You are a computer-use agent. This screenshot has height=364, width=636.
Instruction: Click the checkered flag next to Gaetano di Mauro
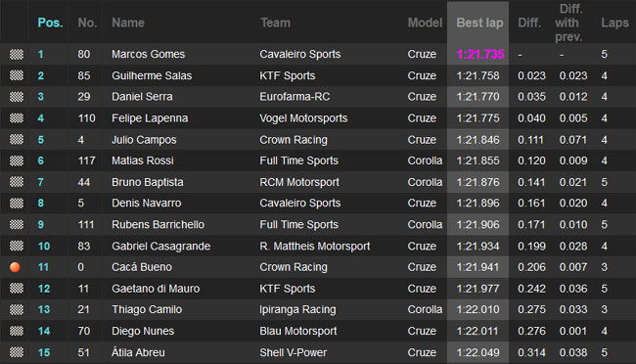(17, 289)
